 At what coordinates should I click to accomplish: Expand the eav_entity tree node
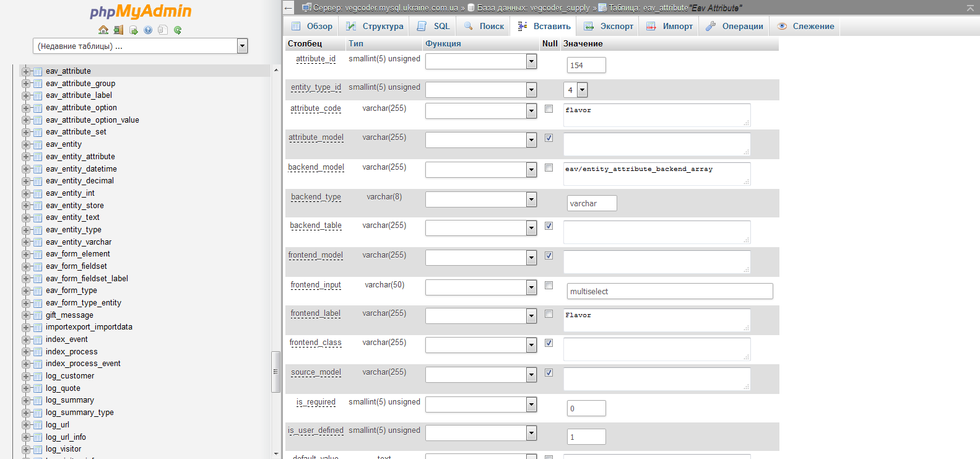point(26,144)
